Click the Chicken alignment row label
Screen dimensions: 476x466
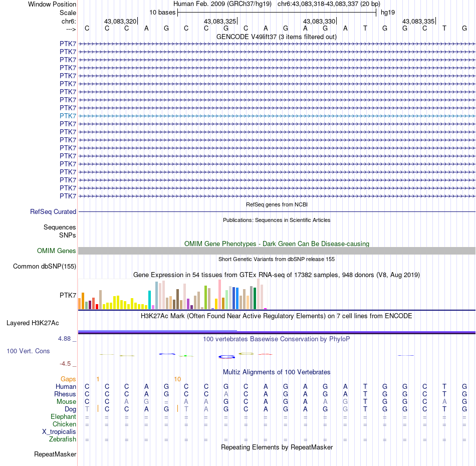click(64, 424)
